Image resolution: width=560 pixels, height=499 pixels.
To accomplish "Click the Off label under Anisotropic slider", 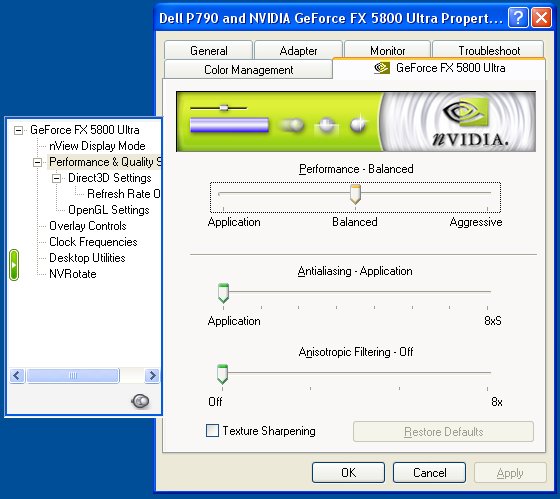I will (215, 402).
